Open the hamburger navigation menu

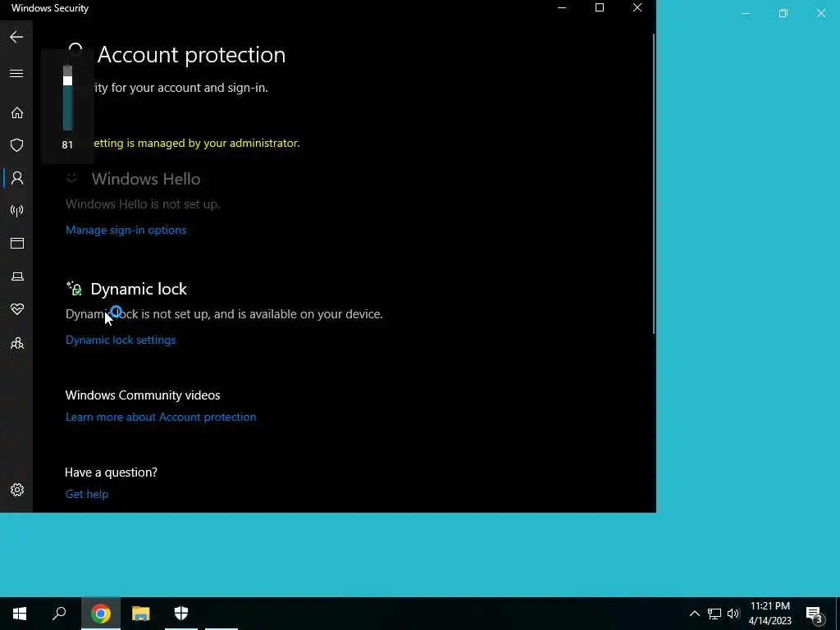click(x=16, y=73)
